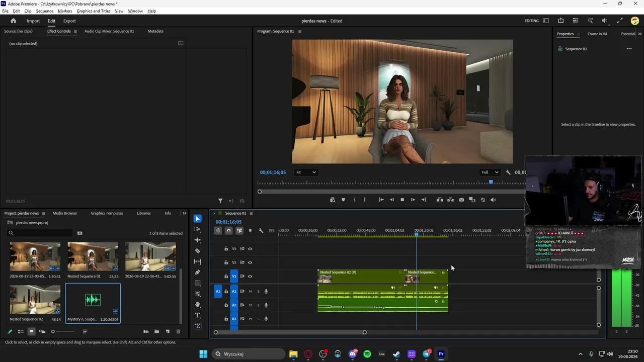Select the Hand tool

click(x=198, y=305)
